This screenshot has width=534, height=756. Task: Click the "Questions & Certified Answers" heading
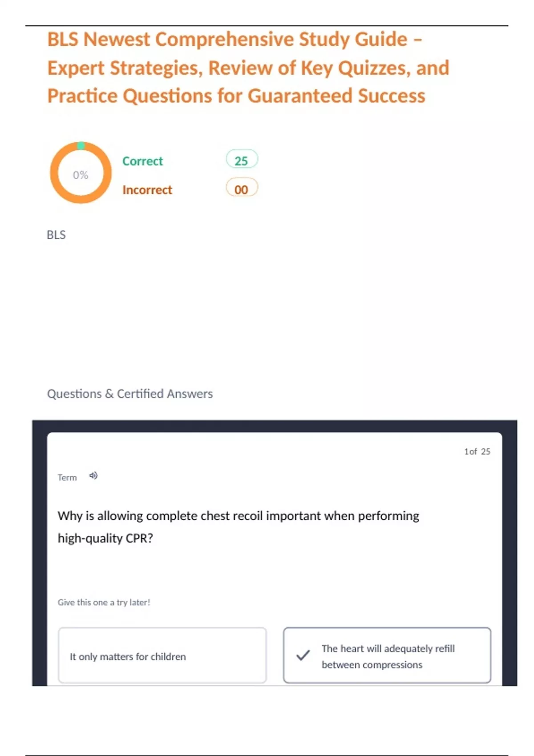pos(130,394)
